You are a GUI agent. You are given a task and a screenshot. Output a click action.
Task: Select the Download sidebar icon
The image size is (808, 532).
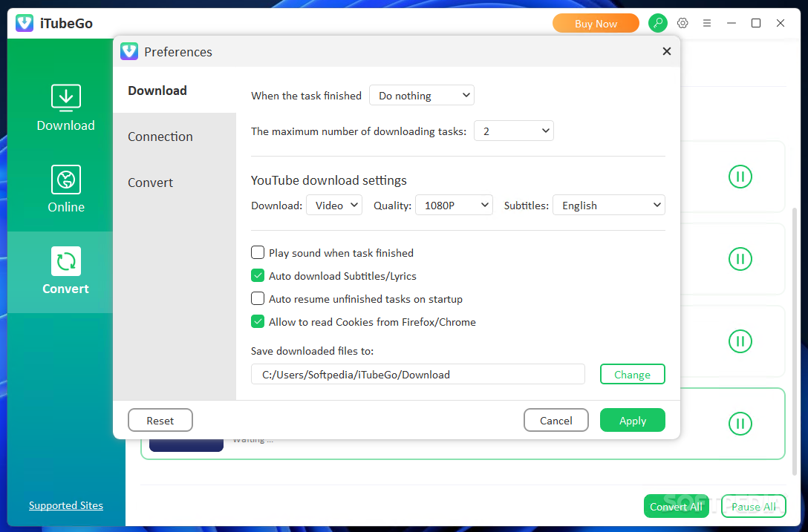(65, 106)
